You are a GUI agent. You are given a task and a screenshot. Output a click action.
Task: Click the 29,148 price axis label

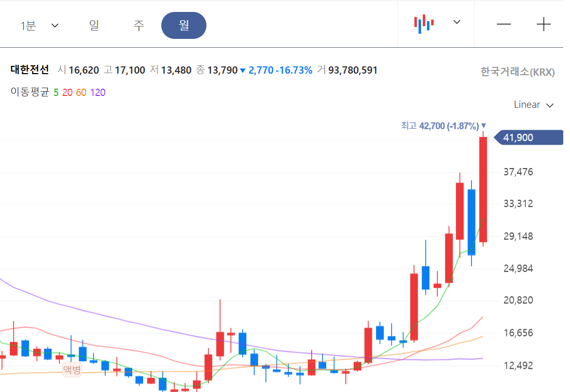518,236
